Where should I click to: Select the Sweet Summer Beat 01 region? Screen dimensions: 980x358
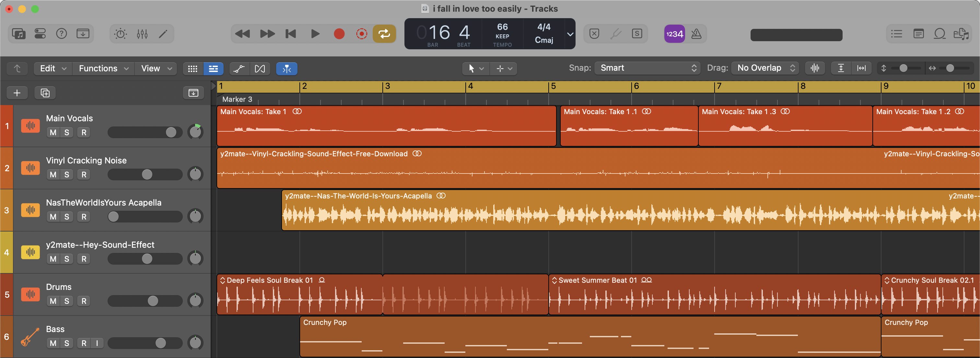(x=715, y=294)
